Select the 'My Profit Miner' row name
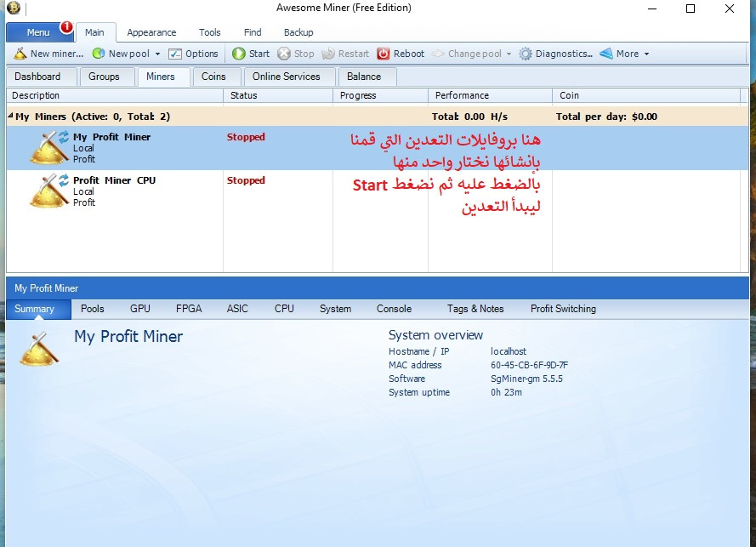756x547 pixels. tap(112, 137)
